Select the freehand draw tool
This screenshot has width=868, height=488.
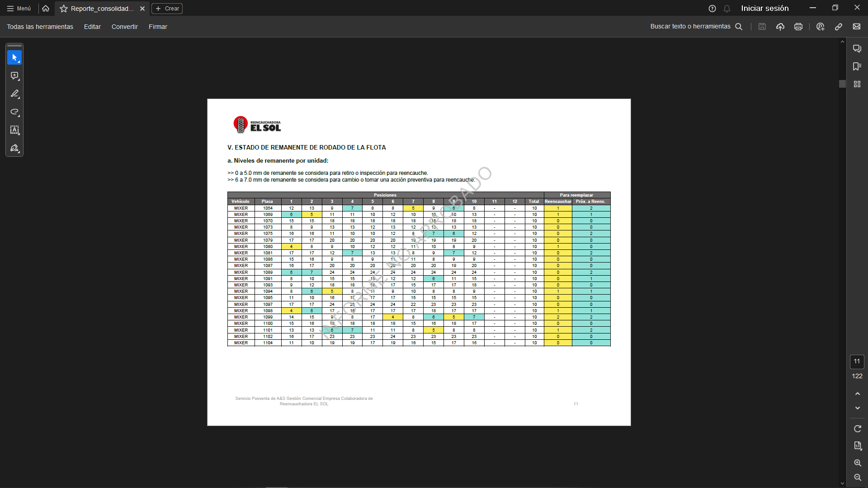[14, 112]
